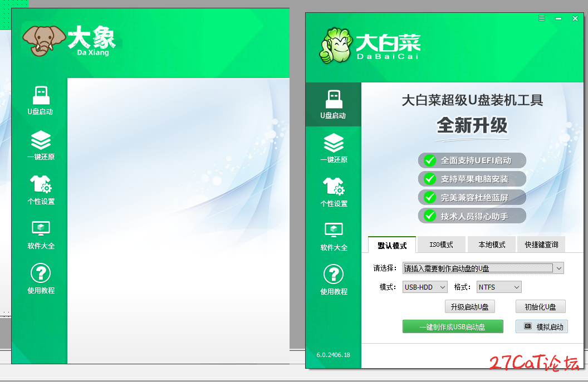Switch to the 本地模式 tab
The image size is (588, 386).
coord(492,245)
